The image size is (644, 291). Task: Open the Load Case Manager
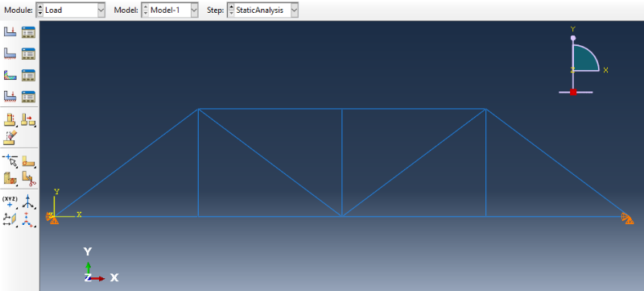(x=28, y=97)
